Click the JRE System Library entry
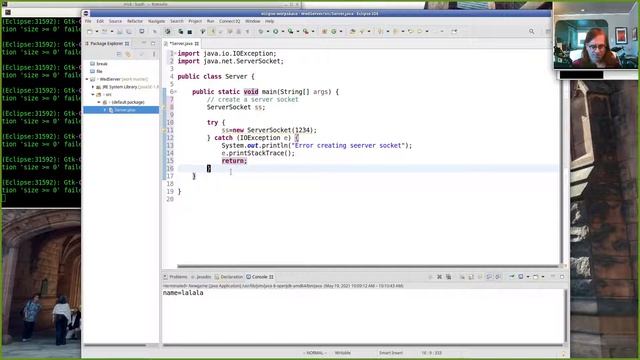This screenshot has height=360, width=640. (x=127, y=87)
